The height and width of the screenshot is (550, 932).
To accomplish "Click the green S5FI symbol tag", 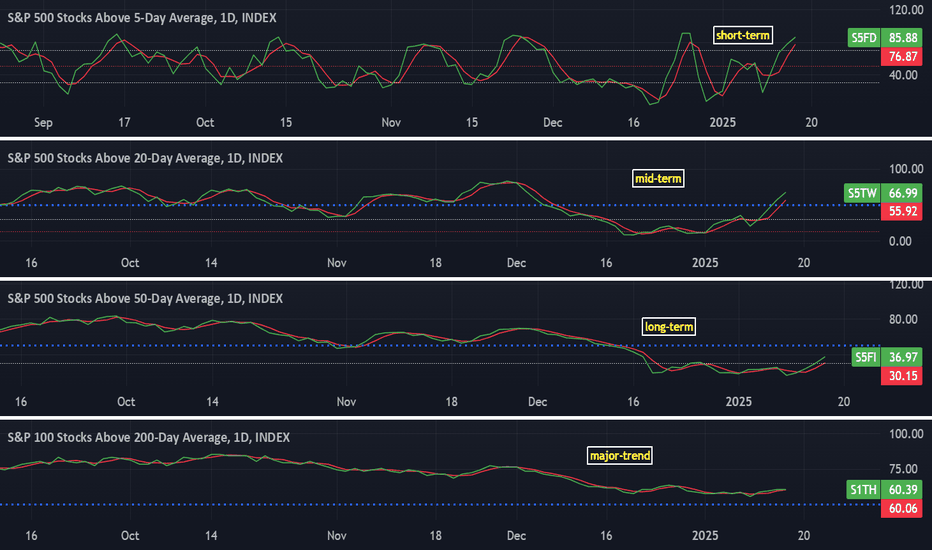I will click(x=865, y=357).
